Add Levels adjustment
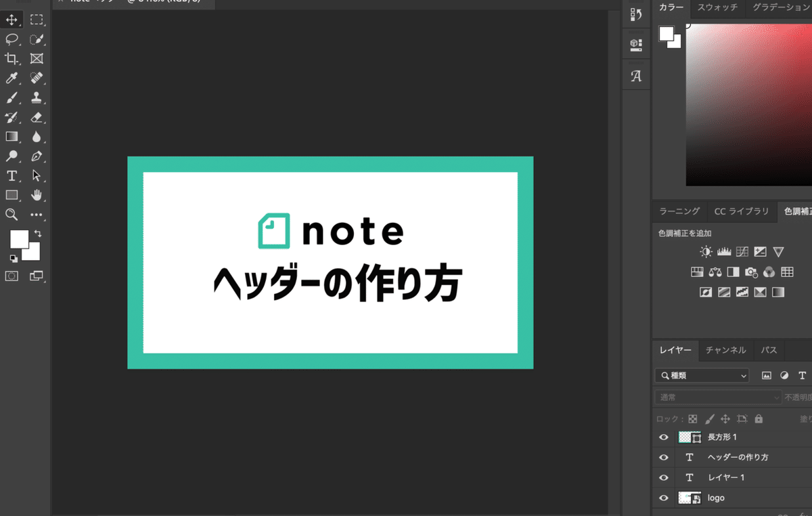Screen dimensions: 812x516 point(725,252)
